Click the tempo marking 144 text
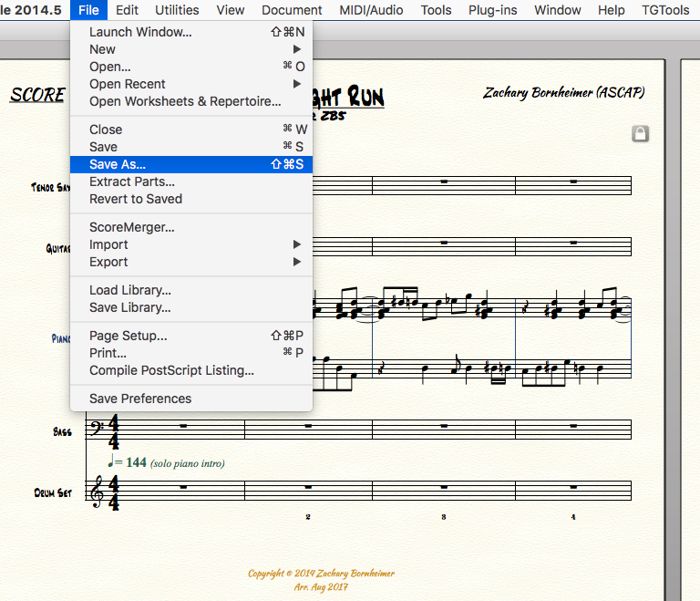The width and height of the screenshot is (700, 601). (135, 462)
